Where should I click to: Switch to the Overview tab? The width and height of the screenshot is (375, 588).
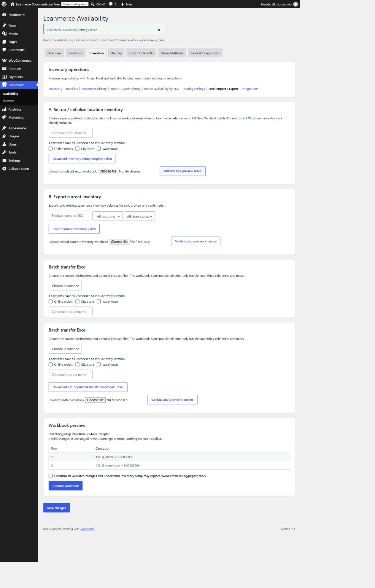tap(54, 53)
